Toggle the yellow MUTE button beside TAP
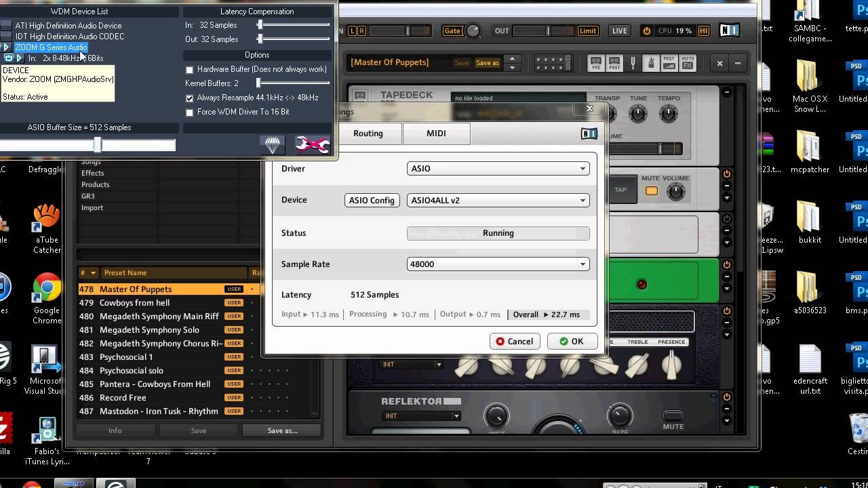Image resolution: width=868 pixels, height=488 pixels. point(651,191)
